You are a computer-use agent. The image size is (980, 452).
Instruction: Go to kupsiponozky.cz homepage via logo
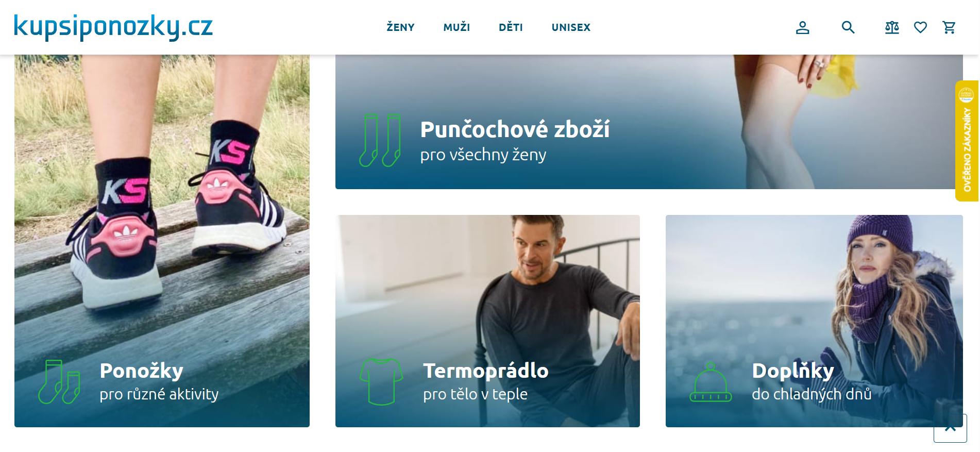113,27
